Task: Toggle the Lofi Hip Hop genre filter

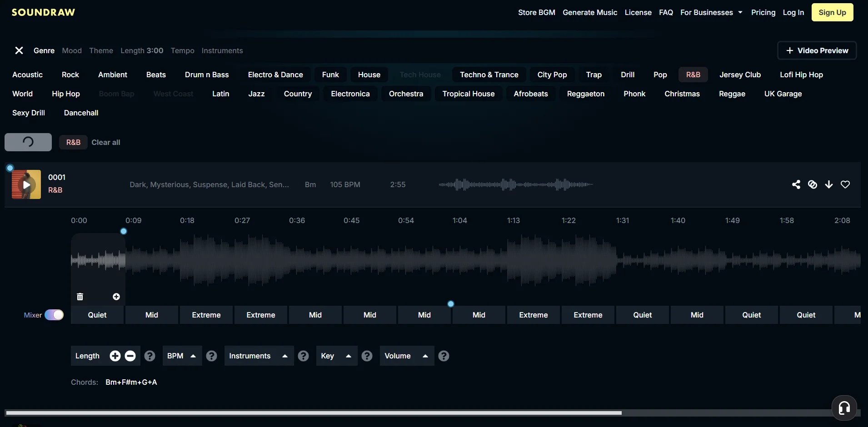Action: coord(801,74)
